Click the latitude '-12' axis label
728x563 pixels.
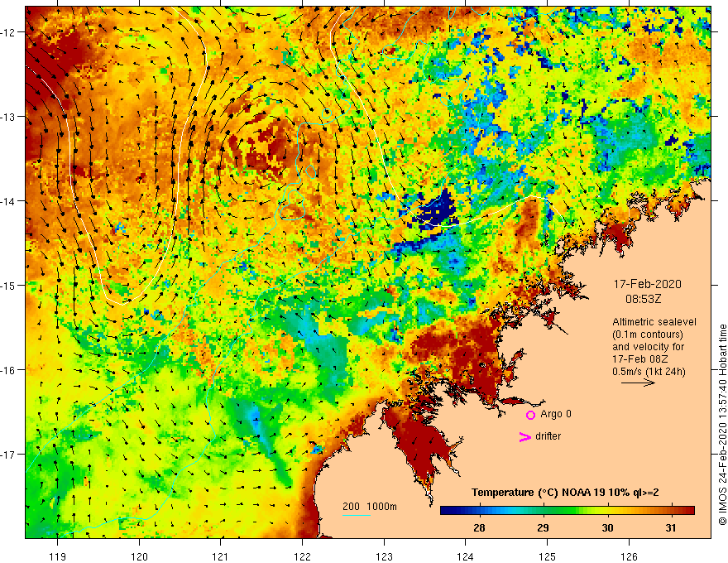9,32
